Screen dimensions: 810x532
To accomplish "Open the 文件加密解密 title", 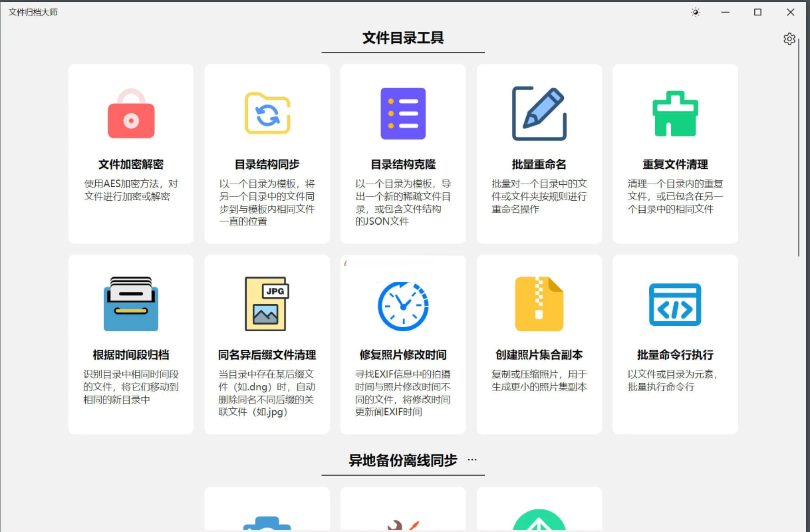I will point(131,164).
